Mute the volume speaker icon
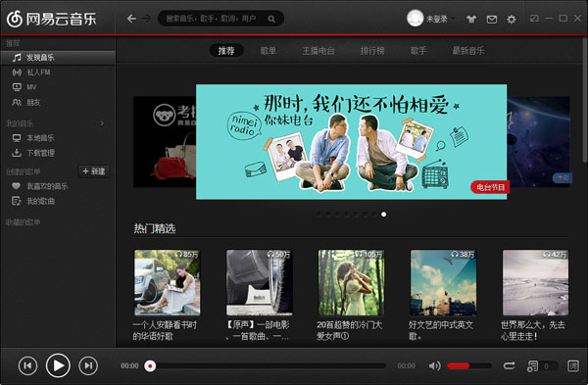588x385 pixels. pyautogui.click(x=434, y=365)
